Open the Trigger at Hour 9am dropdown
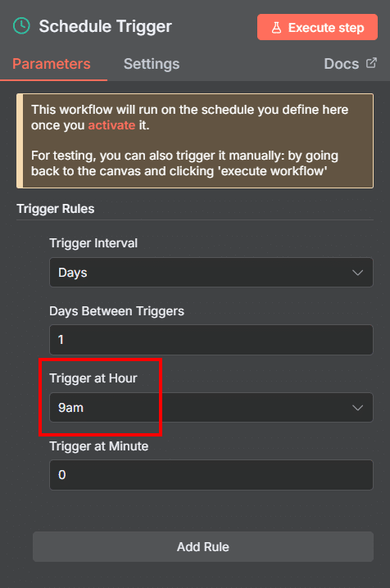390x588 pixels. (211, 408)
